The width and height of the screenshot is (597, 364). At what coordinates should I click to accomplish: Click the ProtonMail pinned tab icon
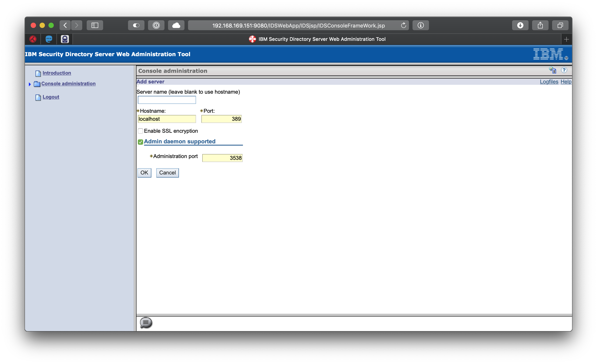click(x=64, y=39)
